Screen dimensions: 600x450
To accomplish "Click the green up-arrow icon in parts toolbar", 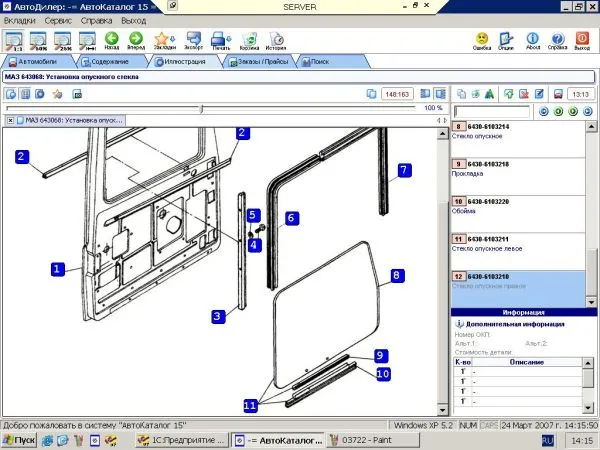I will [x=509, y=94].
